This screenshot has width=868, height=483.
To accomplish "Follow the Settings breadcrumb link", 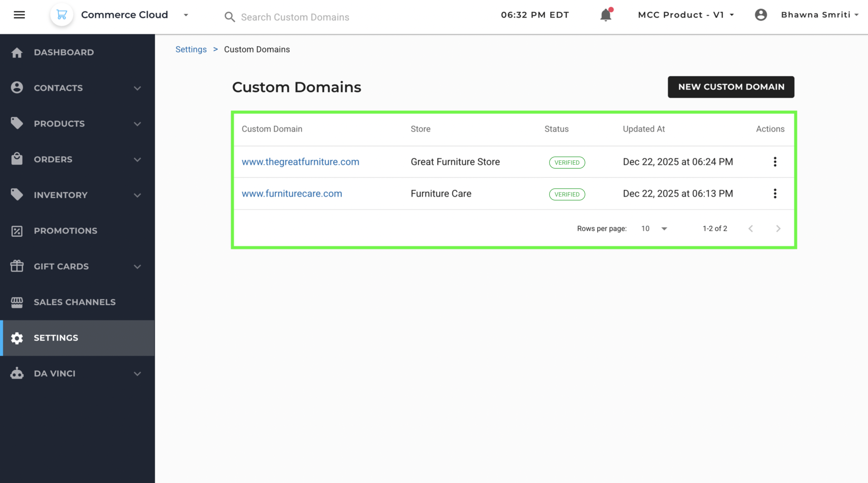I will coord(191,49).
